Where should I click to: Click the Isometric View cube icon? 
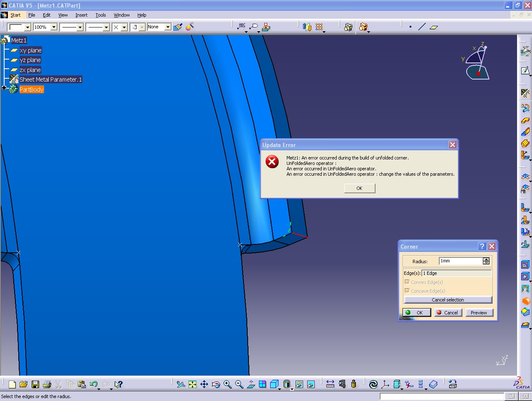pos(274,384)
